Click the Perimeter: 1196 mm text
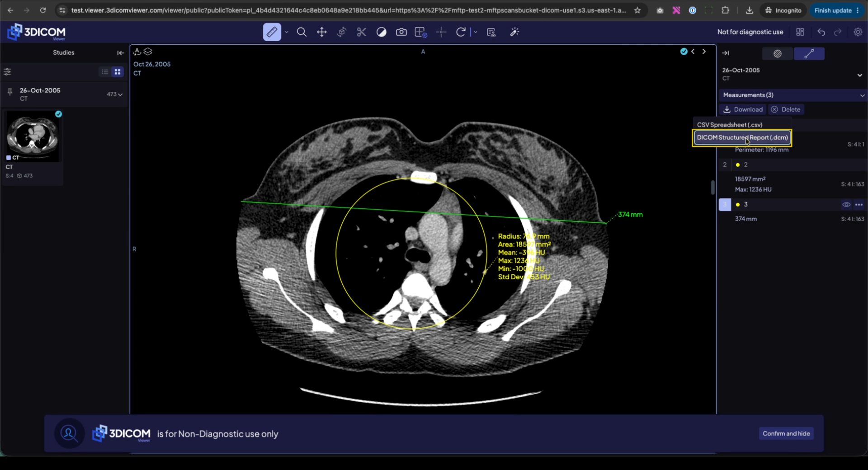The width and height of the screenshot is (868, 470). coord(762,150)
